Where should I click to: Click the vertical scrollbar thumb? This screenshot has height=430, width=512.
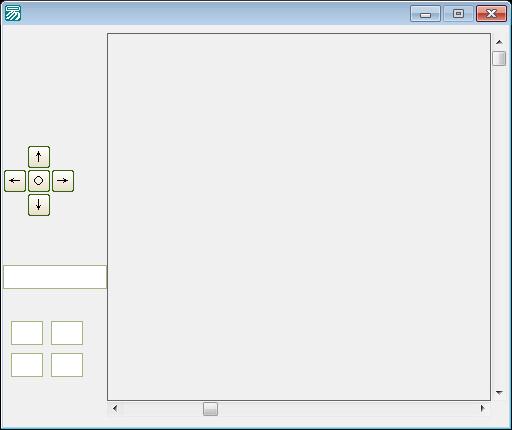499,59
